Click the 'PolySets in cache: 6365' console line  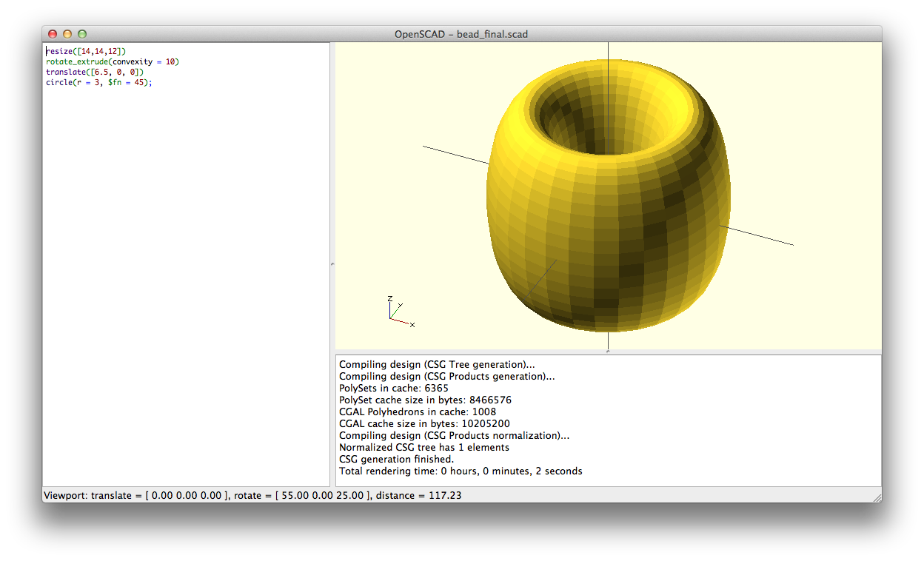click(x=394, y=388)
